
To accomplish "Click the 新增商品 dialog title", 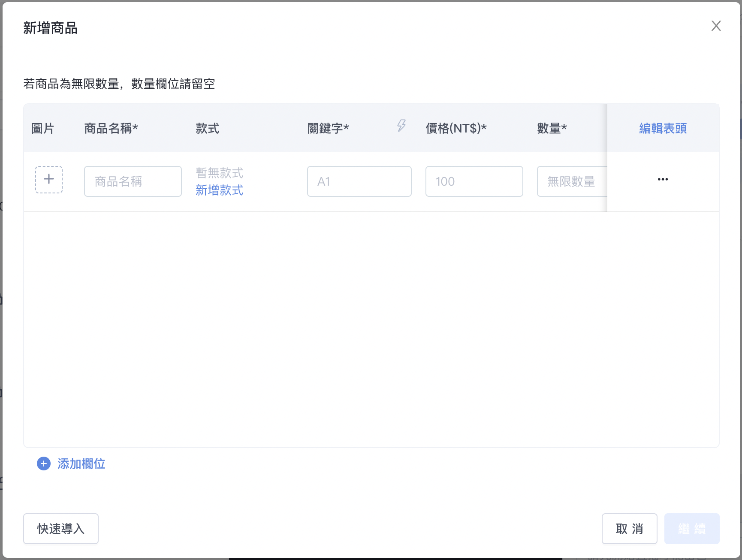I will (51, 28).
